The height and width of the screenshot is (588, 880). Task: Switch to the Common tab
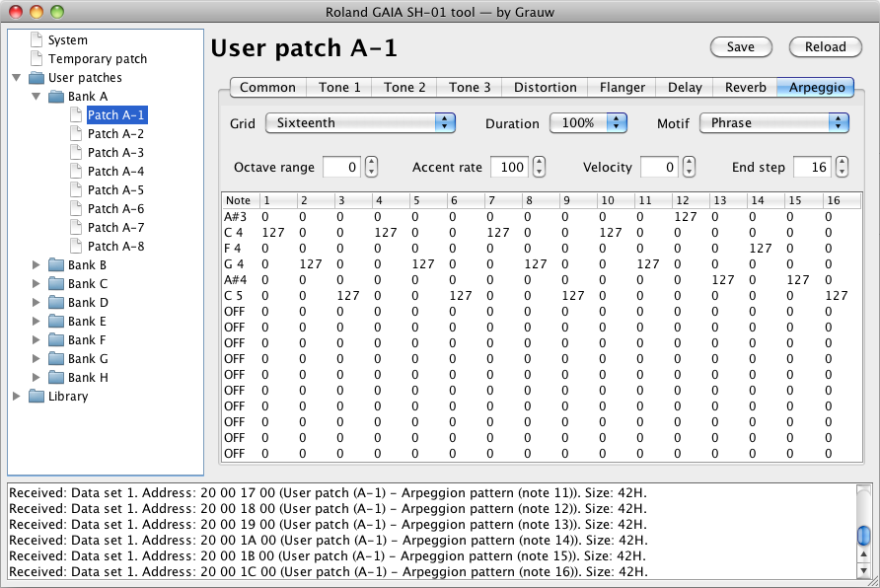click(267, 88)
